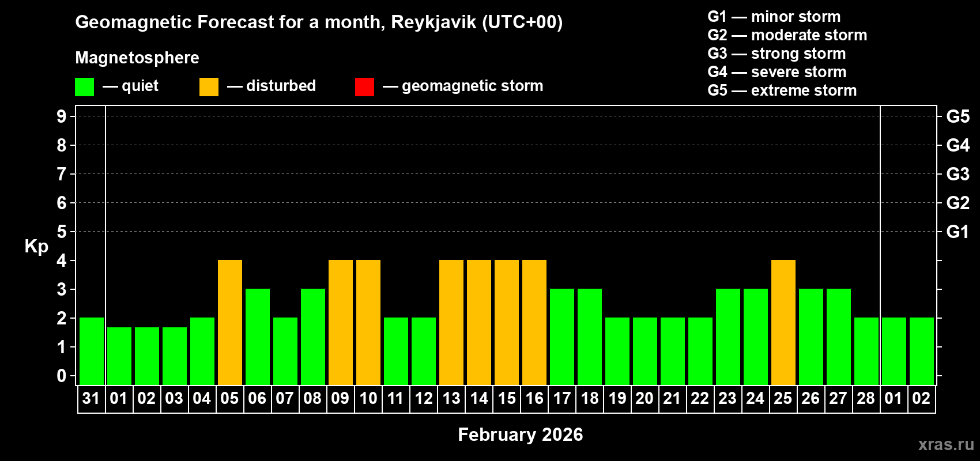Viewport: 980px width, 461px height.
Task: Click the green quiet legend swatch
Action: pyautogui.click(x=84, y=87)
